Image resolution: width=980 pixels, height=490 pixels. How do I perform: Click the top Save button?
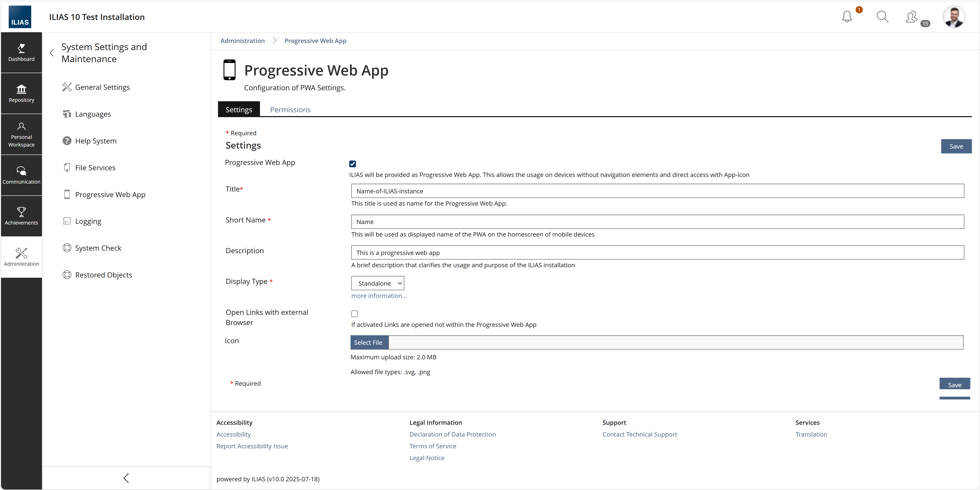click(956, 146)
